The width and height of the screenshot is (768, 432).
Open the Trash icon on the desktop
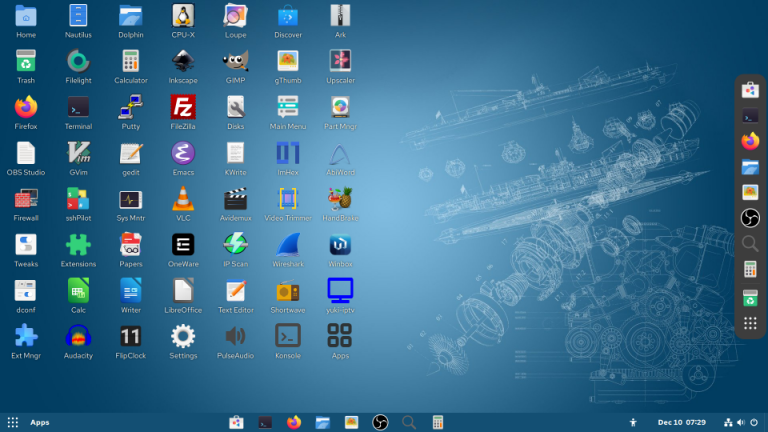point(26,60)
